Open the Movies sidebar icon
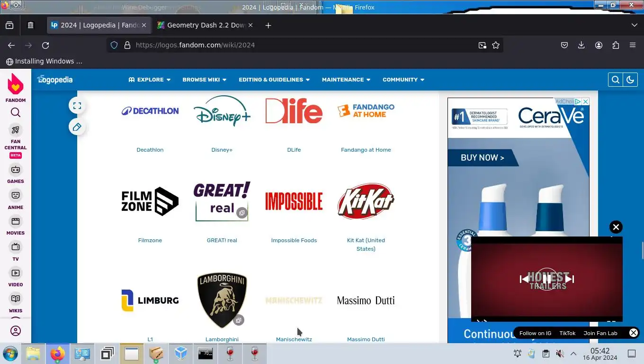Screen dimensions: 644x364 [16, 221]
